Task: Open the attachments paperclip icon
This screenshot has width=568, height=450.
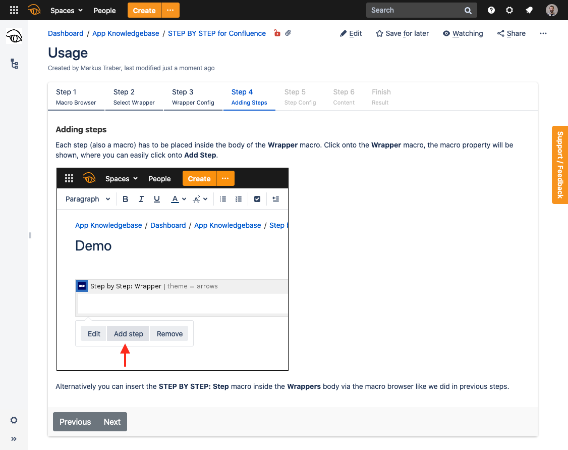Action: pos(288,33)
